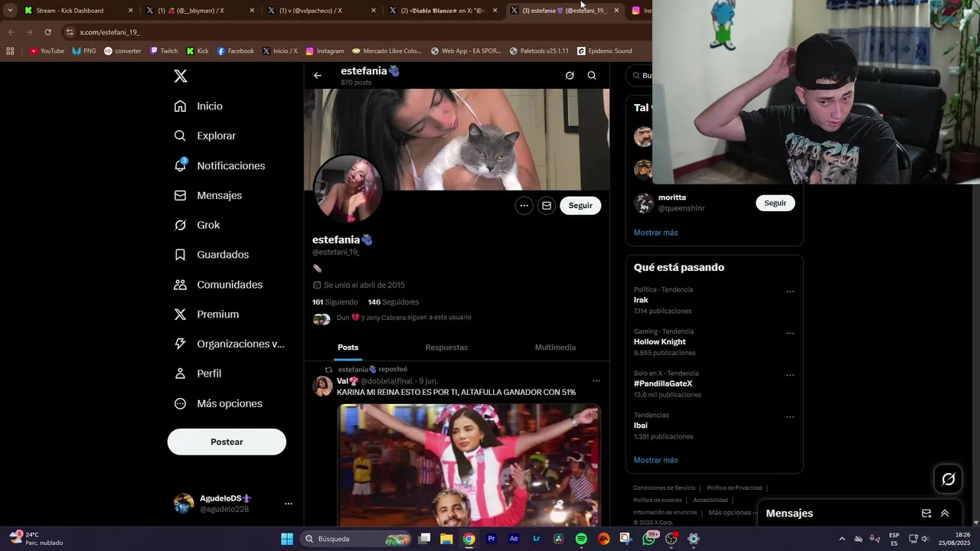Click the message envelope button on profile
980x551 pixels.
click(546, 205)
